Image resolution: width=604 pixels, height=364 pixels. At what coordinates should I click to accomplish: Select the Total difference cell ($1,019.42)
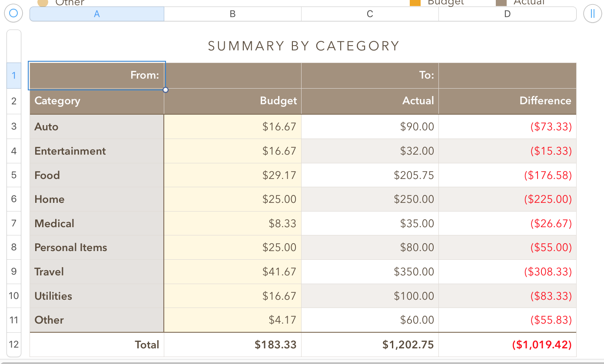pyautogui.click(x=507, y=344)
